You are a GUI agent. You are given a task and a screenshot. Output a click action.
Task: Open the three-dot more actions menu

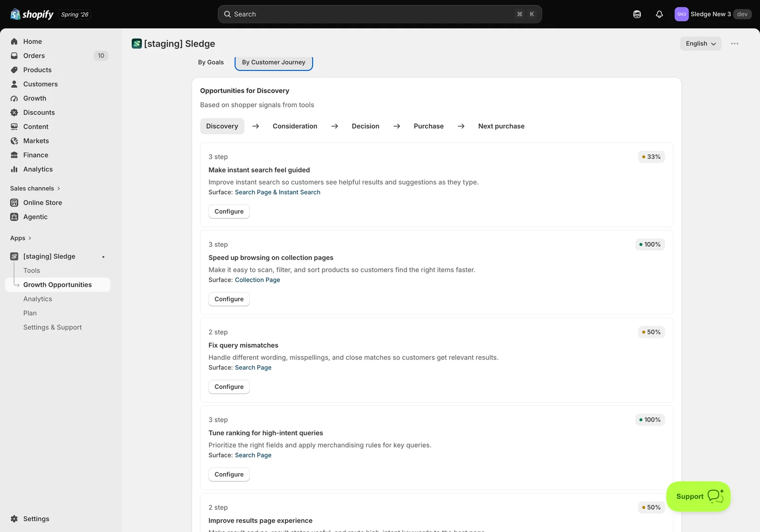click(x=735, y=44)
